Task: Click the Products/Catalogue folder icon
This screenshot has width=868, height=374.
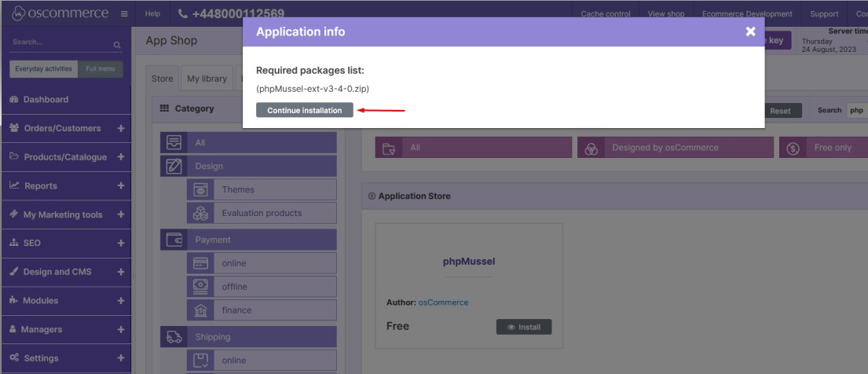Action: (x=14, y=157)
